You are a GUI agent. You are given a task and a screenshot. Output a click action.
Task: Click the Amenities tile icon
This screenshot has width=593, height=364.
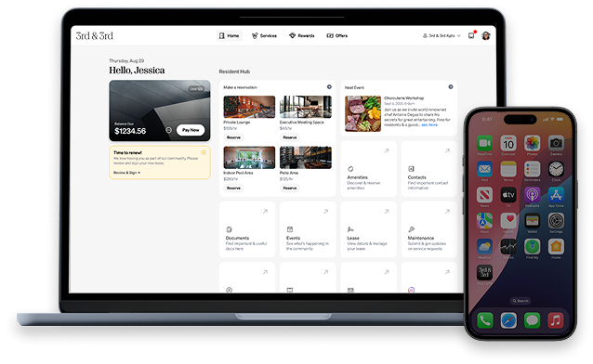[x=350, y=169]
